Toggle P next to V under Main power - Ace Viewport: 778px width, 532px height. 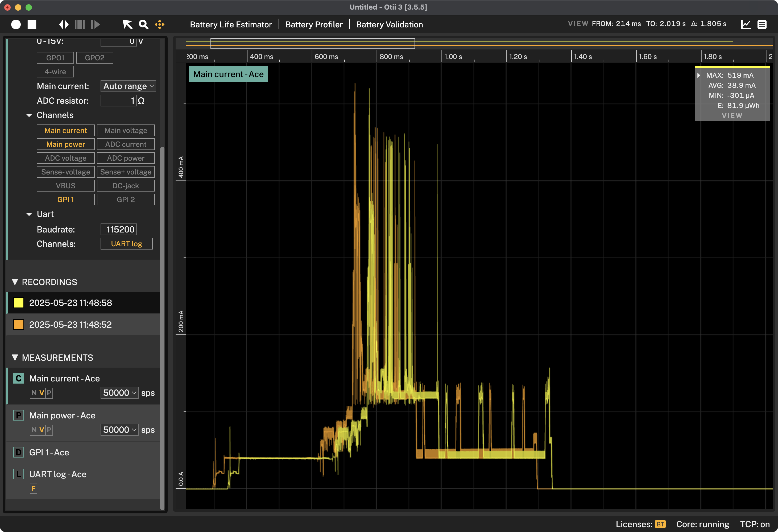[x=49, y=430]
